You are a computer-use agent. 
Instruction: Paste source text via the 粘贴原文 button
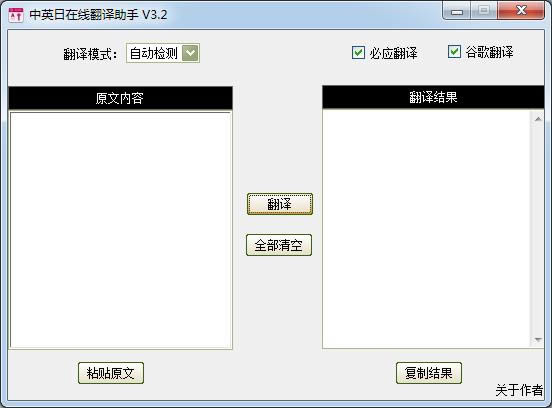pos(111,373)
